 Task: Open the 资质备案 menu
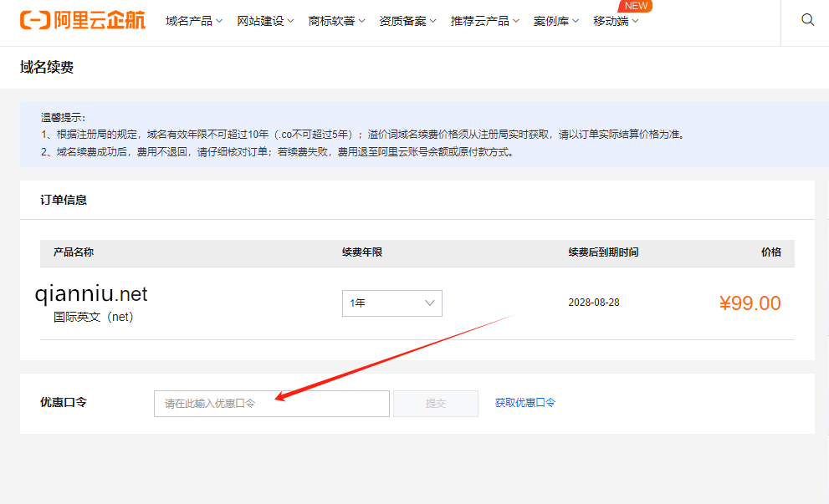pyautogui.click(x=402, y=20)
